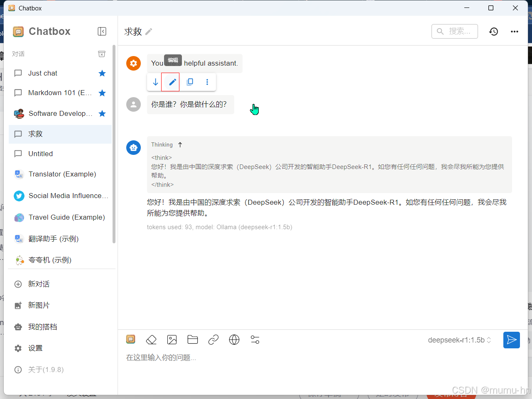Open the Markdown 101 conversation
This screenshot has height=399, width=532.
[60, 93]
